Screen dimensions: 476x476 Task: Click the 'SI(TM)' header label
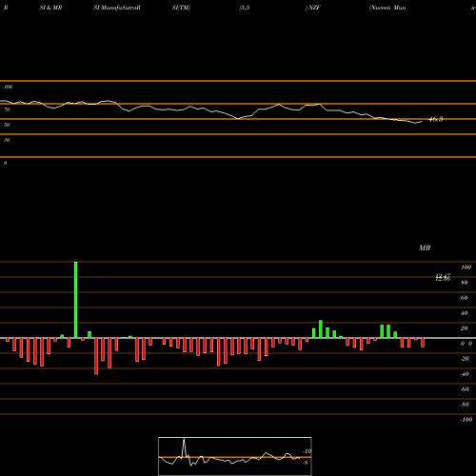[181, 8]
